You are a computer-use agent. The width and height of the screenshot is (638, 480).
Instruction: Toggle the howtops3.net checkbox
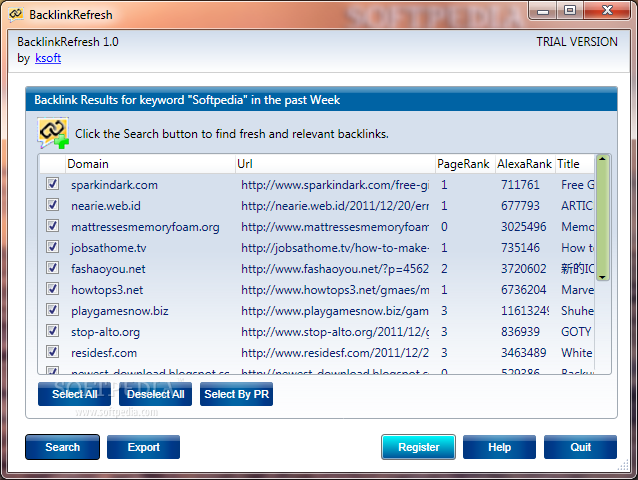52,289
